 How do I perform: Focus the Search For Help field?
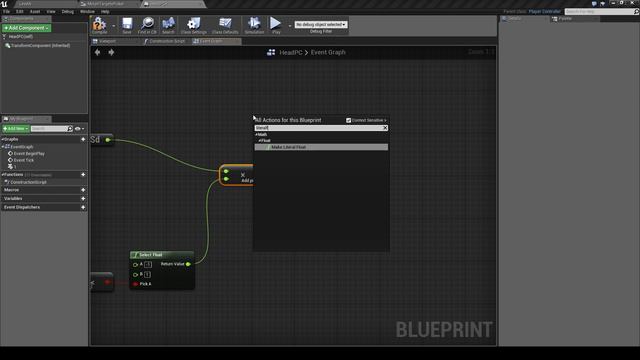pyautogui.click(x=599, y=11)
